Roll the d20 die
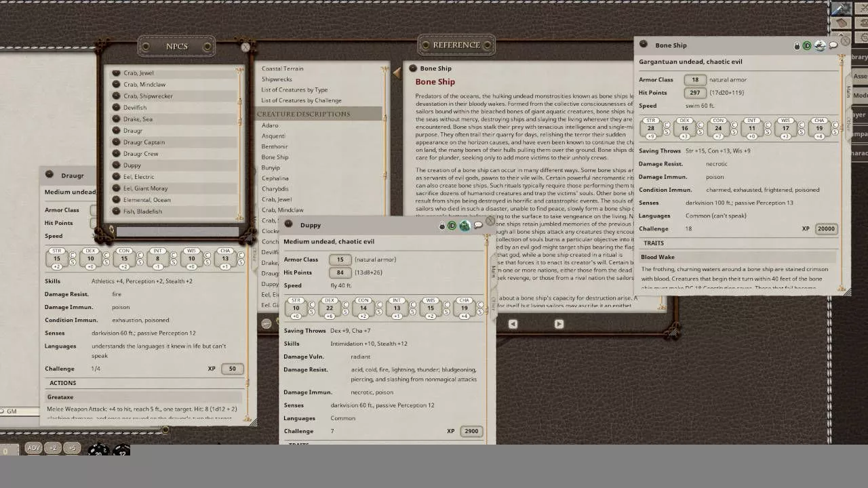Screen dimensions: 868x488 [x=98, y=450]
